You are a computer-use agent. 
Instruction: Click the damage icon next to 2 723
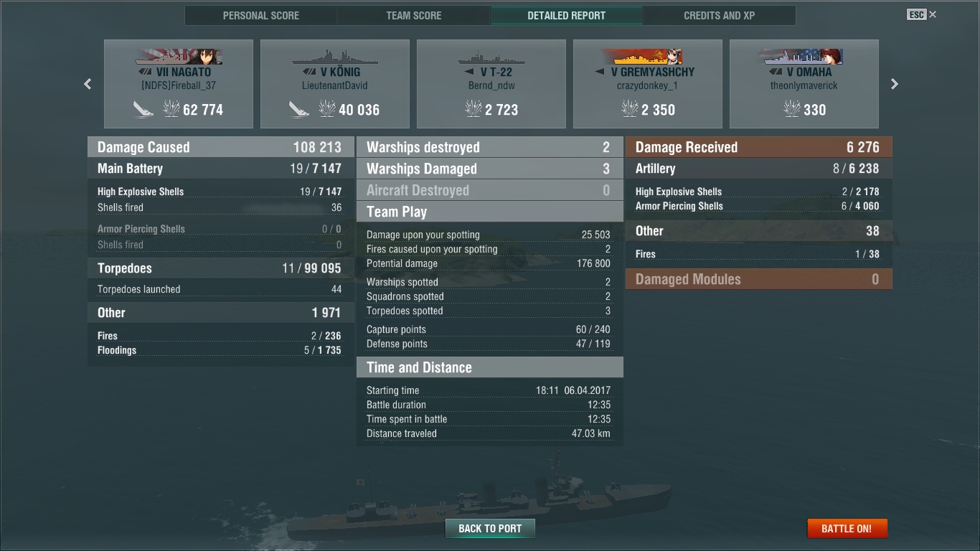click(x=473, y=109)
